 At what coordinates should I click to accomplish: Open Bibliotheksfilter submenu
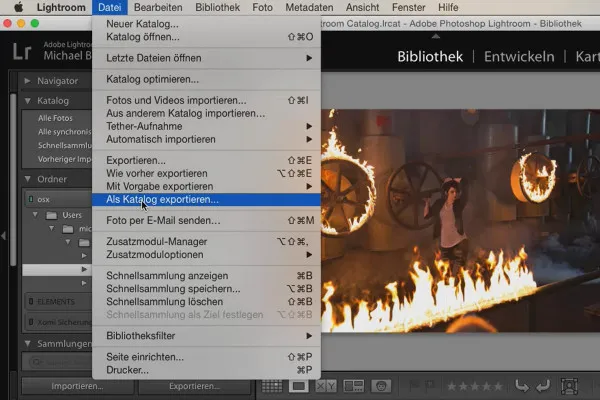pyautogui.click(x=206, y=336)
